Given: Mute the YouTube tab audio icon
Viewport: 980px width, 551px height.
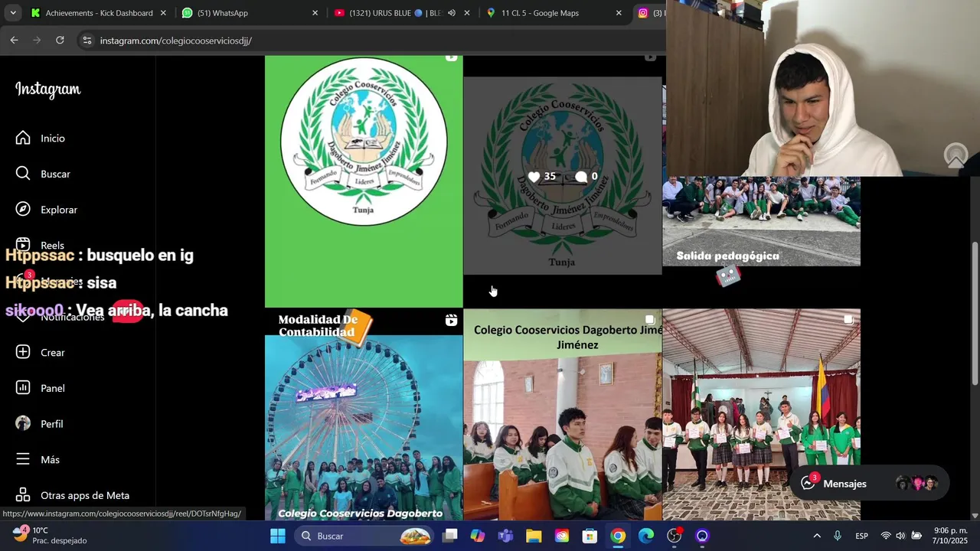Looking at the screenshot, I should [x=452, y=13].
